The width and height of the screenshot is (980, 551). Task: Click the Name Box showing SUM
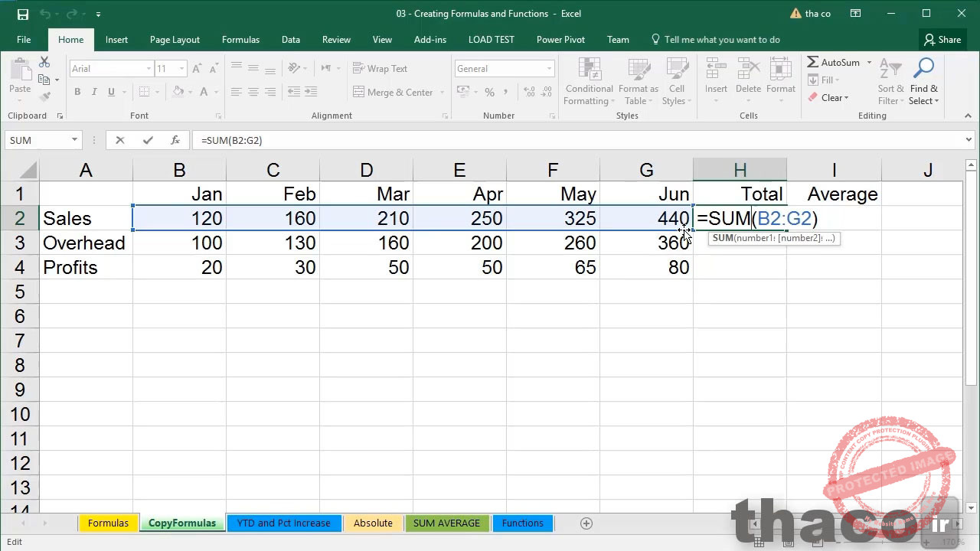point(38,140)
